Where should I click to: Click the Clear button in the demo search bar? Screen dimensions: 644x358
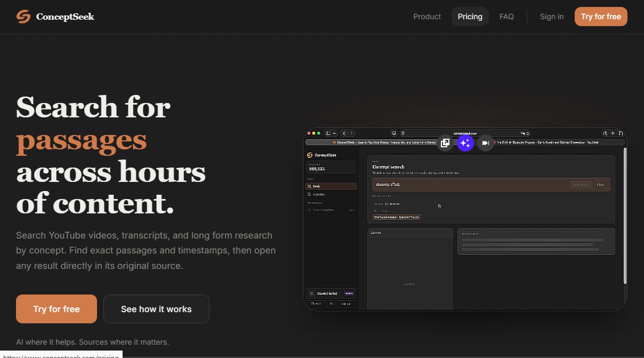coord(600,185)
